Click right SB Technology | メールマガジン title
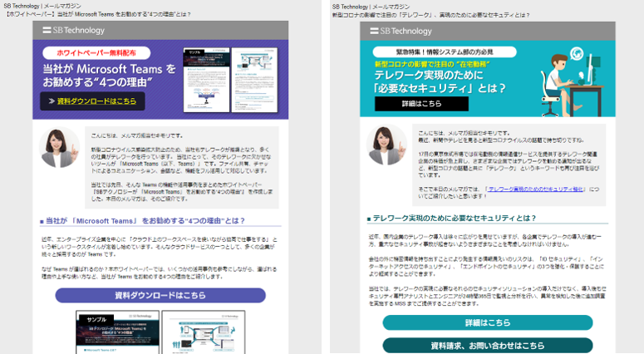 (x=371, y=7)
